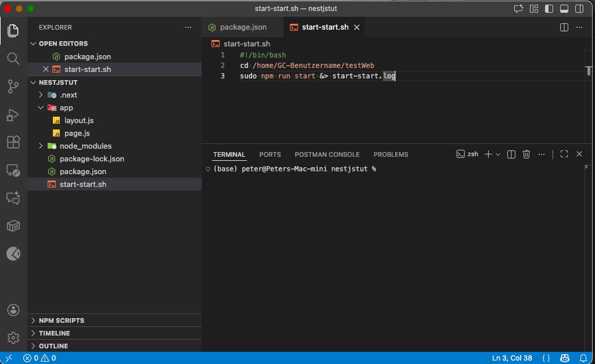Switch to the PORTS panel tab

[270, 154]
